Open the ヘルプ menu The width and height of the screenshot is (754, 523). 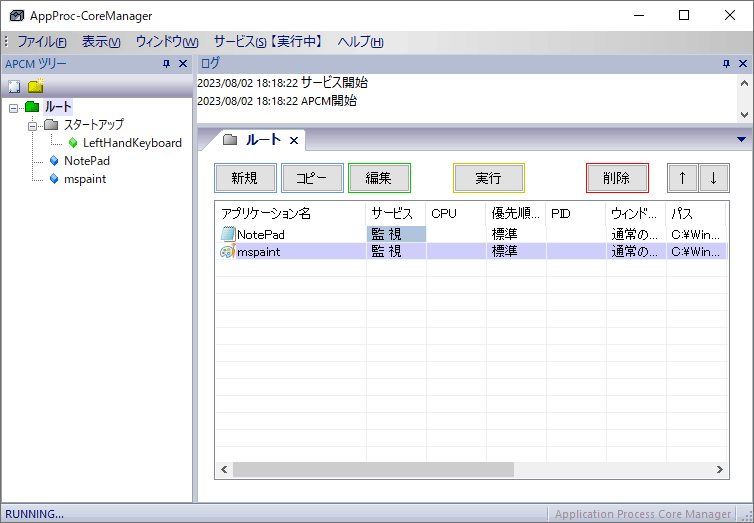point(360,42)
